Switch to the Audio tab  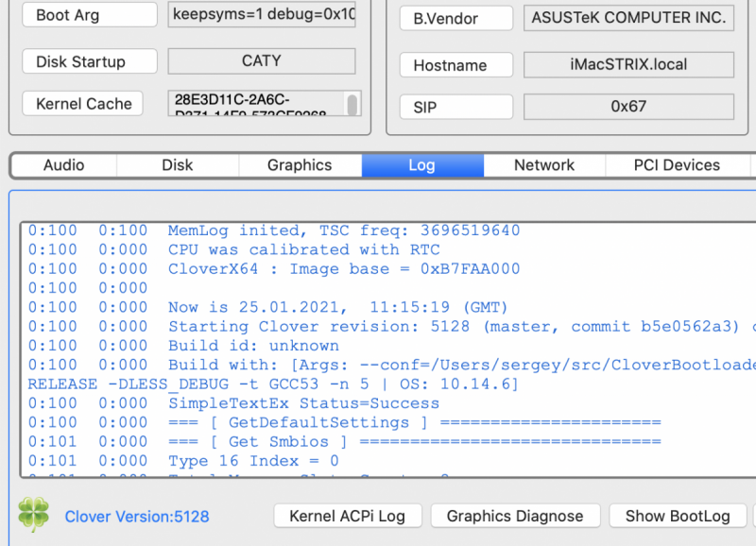tap(64, 165)
